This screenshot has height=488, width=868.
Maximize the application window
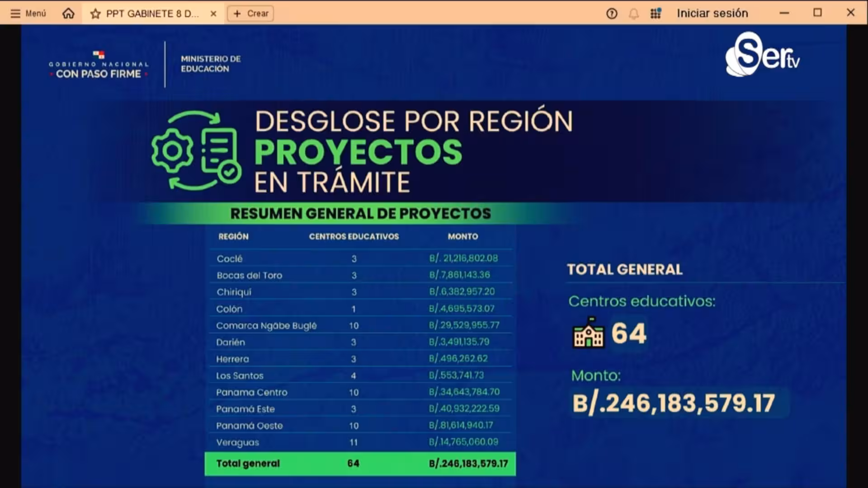[x=817, y=13]
